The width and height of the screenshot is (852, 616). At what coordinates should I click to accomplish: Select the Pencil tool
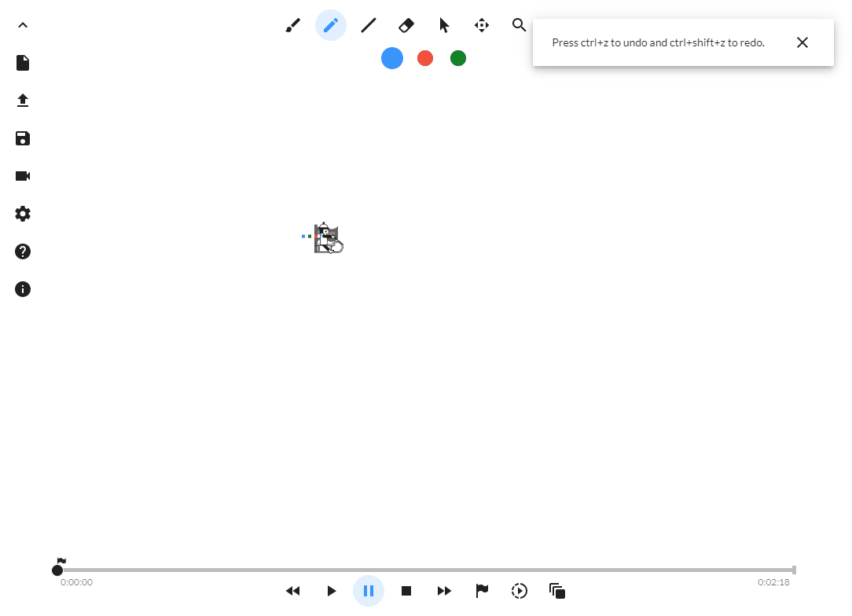[x=331, y=25]
